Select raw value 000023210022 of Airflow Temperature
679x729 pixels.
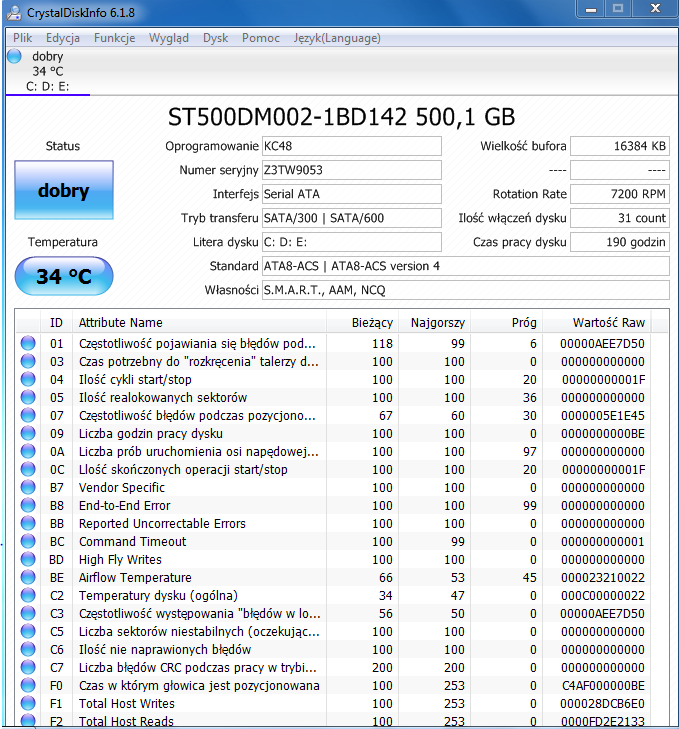(x=603, y=578)
